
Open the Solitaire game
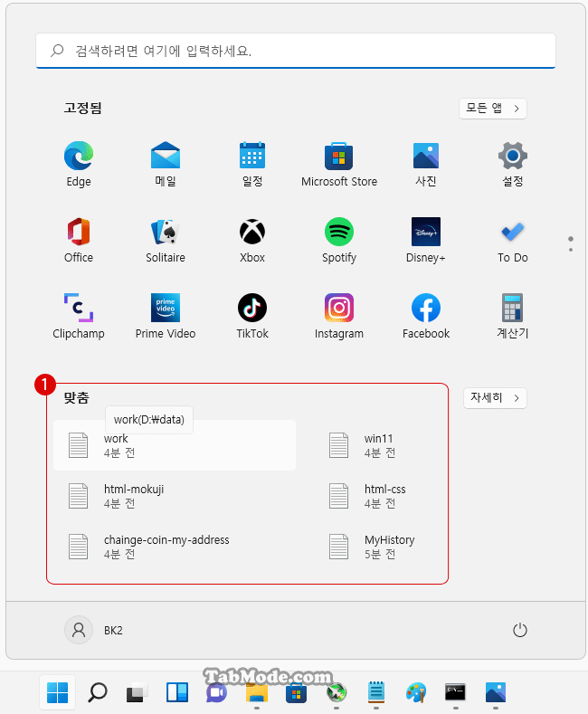pyautogui.click(x=166, y=240)
